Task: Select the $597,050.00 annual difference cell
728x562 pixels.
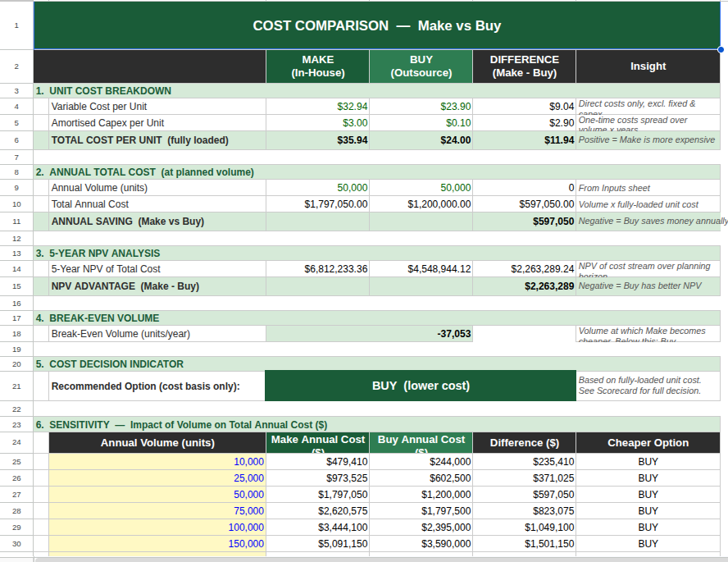Action: coord(524,204)
